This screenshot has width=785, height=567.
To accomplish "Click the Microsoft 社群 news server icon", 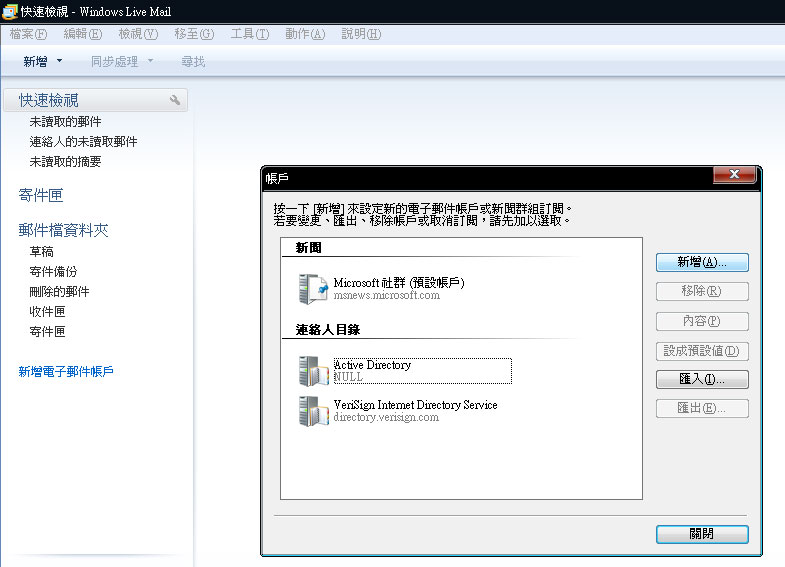I will click(313, 289).
